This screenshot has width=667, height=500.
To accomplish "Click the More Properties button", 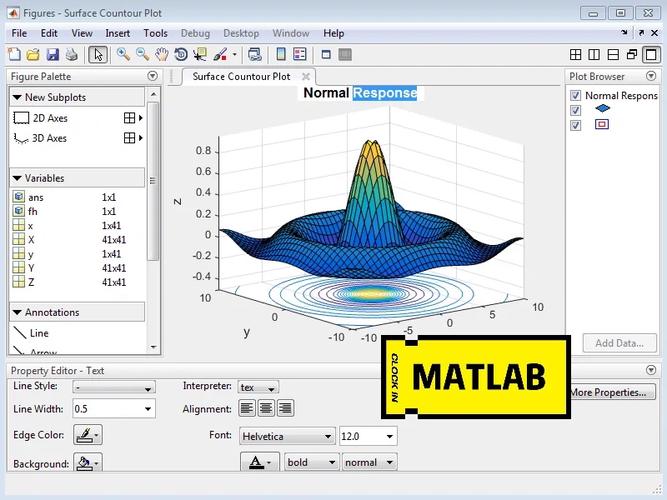I will [607, 392].
